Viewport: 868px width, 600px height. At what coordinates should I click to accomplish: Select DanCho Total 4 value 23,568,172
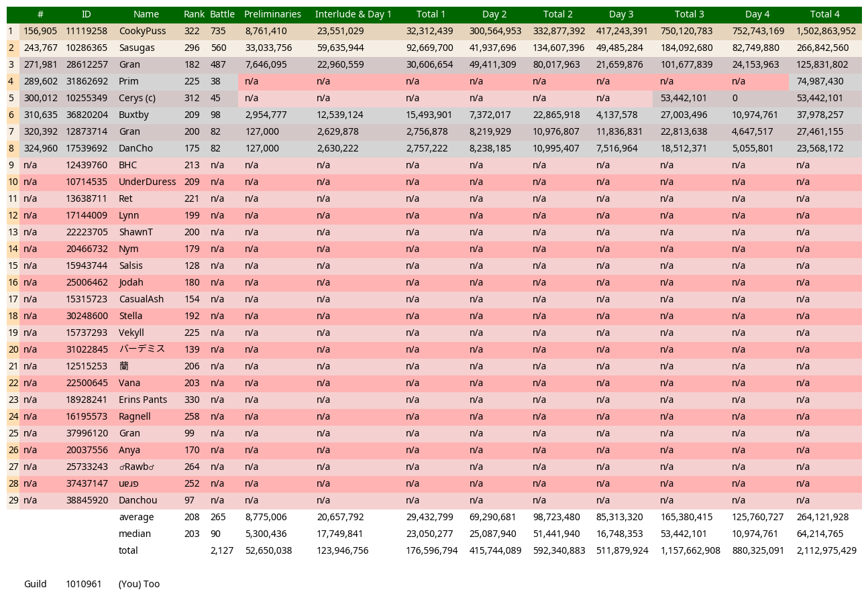820,148
